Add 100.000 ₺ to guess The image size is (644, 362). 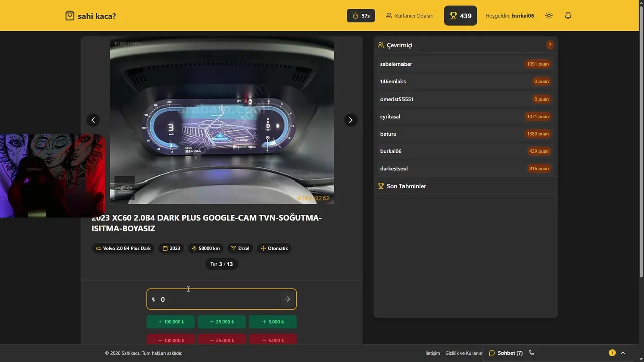pyautogui.click(x=171, y=322)
